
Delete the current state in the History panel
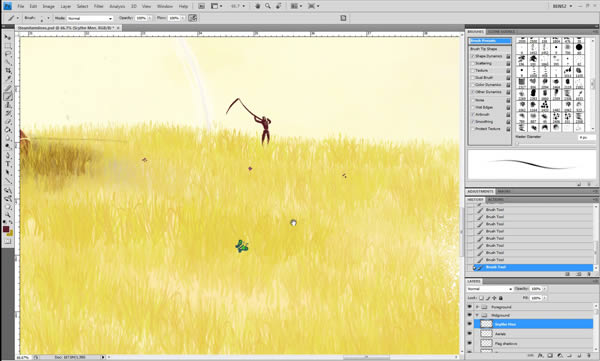coord(589,274)
